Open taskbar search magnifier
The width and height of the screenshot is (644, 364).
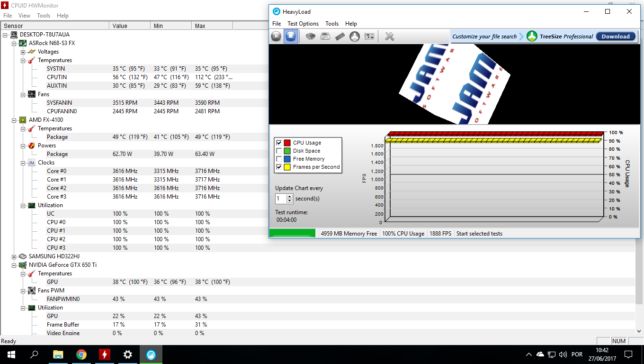[x=34, y=355]
